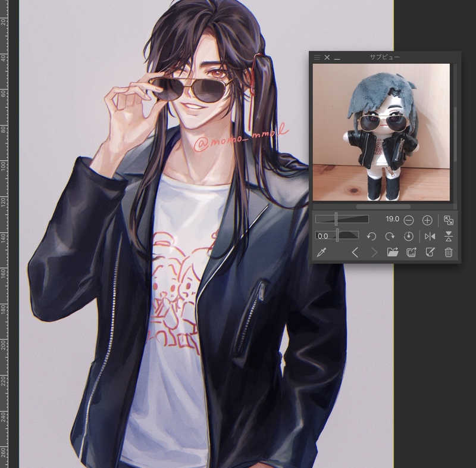The image size is (476, 468).
Task: Rotate Sub View image counterclockwise
Action: click(371, 236)
